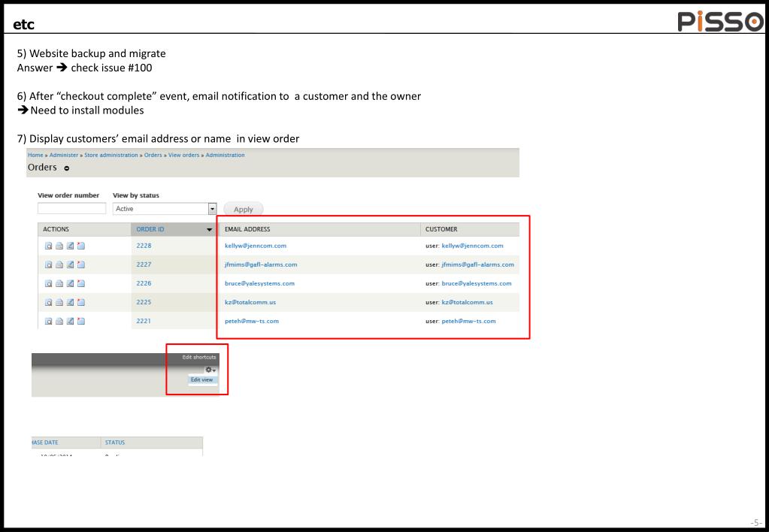The height and width of the screenshot is (532, 769).
Task: Delete order 2225 using the red-corner icon
Action: [81, 303]
